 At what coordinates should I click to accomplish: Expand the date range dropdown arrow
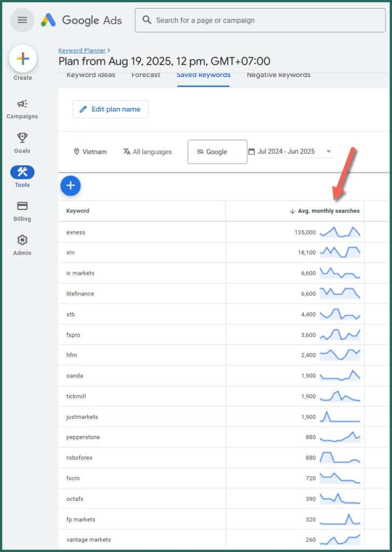pos(328,151)
